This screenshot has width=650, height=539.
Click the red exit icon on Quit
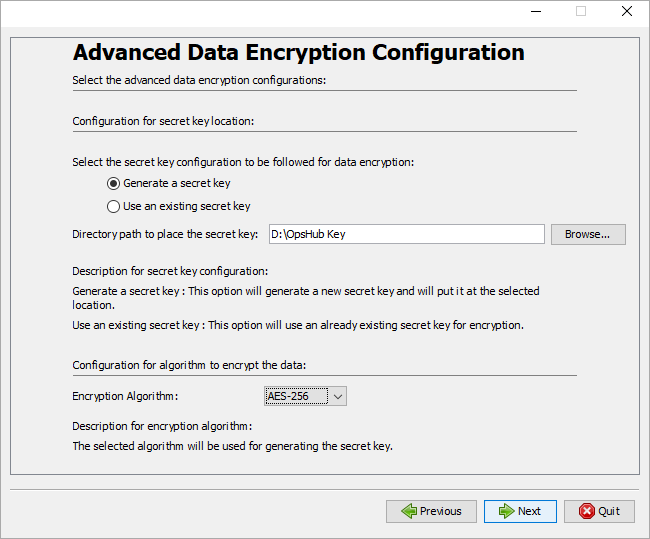(x=586, y=511)
